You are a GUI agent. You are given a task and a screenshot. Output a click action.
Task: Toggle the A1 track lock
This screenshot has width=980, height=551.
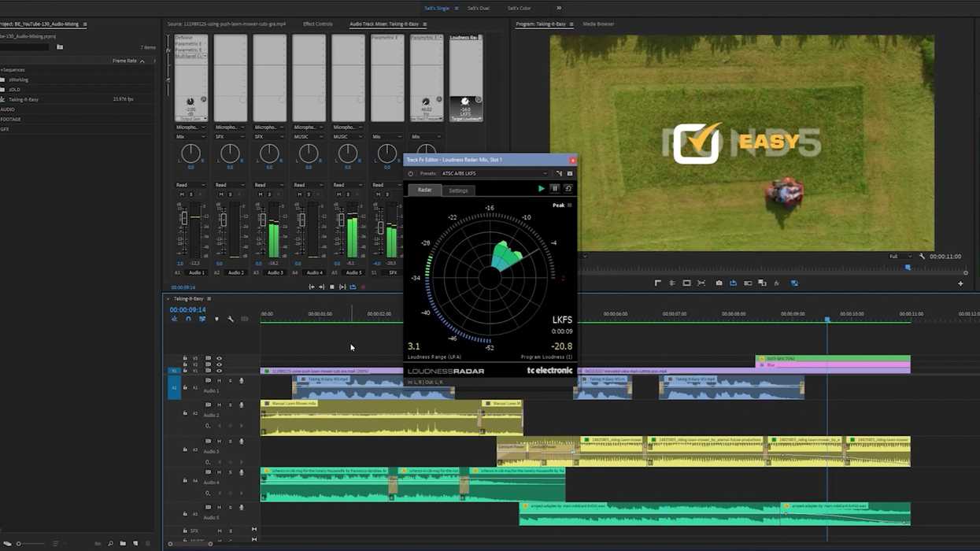(x=185, y=387)
